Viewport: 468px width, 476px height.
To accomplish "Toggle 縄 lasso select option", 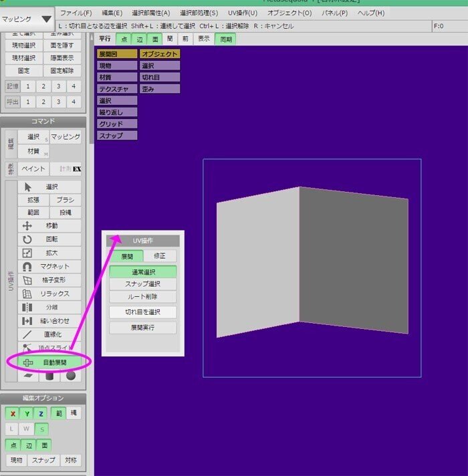I will click(74, 413).
